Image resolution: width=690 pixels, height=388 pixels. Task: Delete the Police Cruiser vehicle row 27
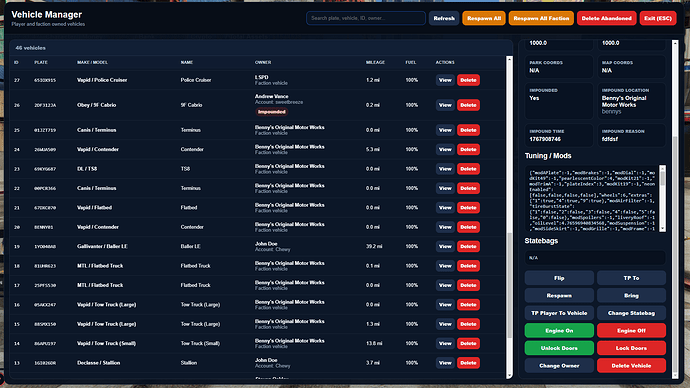[468, 80]
